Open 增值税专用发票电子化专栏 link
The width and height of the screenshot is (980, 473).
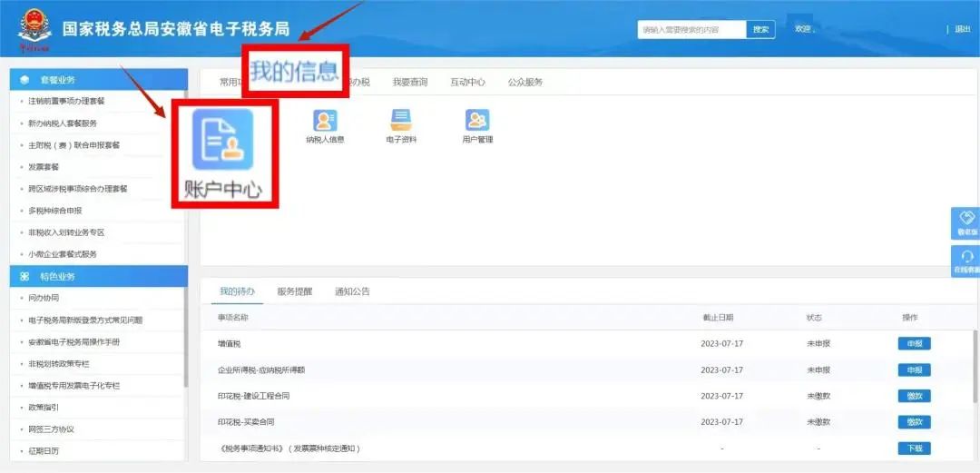click(x=73, y=386)
